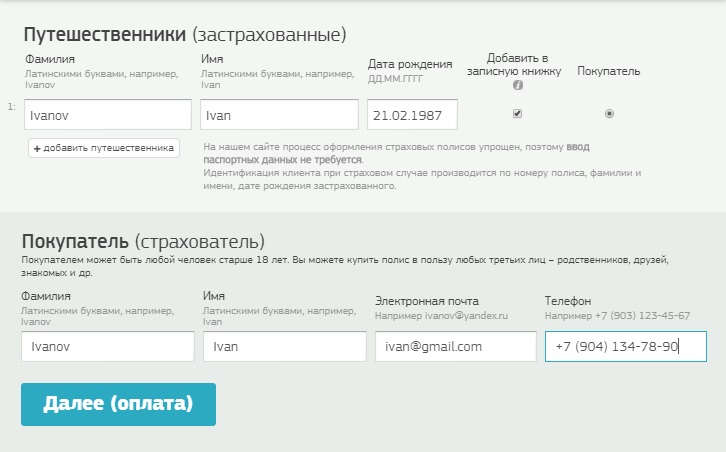Click the Телефон field label
726x452 pixels.
[568, 301]
